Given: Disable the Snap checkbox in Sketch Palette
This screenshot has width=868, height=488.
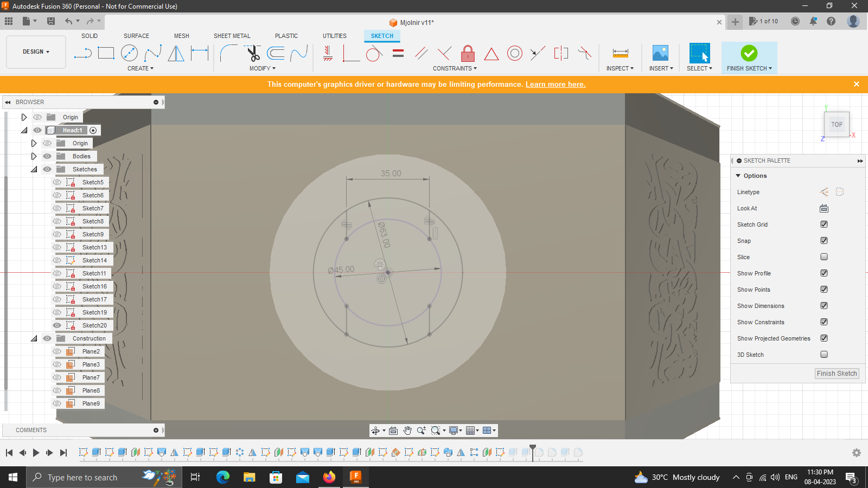Looking at the screenshot, I should [x=824, y=240].
